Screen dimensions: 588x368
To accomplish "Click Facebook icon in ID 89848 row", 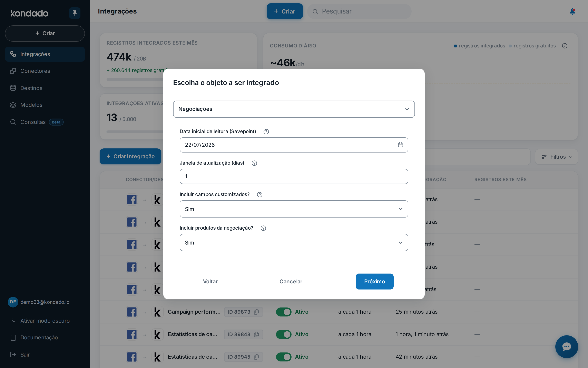I will coord(132,334).
